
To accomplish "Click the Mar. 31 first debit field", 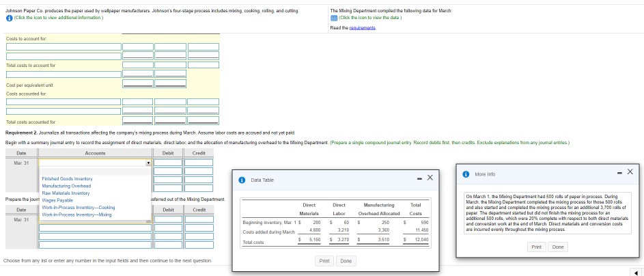I will click(168, 163).
